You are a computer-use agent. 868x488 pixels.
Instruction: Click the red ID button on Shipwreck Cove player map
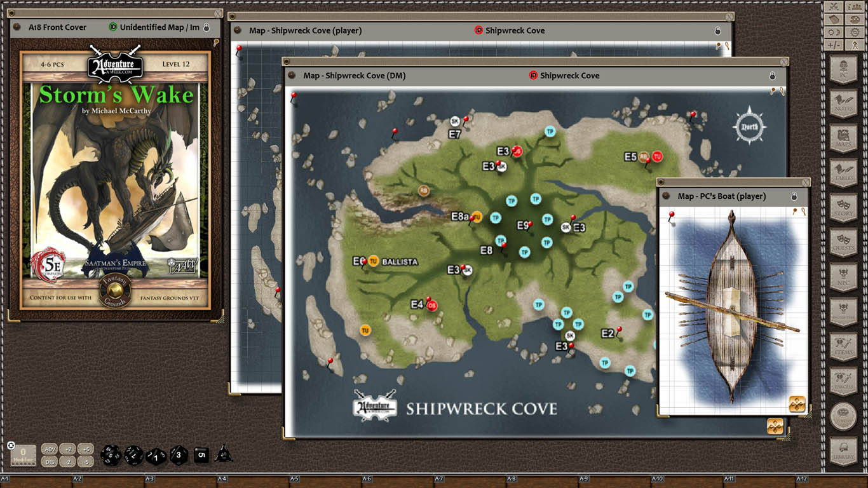478,30
